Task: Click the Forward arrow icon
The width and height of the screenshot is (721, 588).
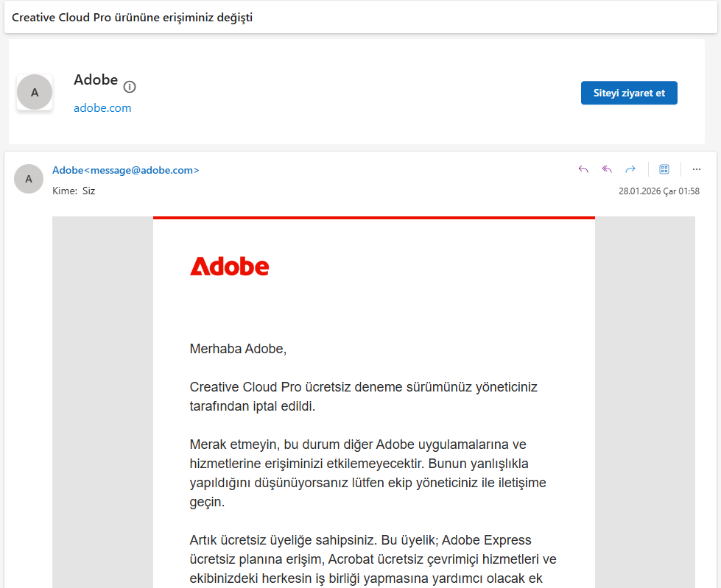Action: [x=630, y=169]
